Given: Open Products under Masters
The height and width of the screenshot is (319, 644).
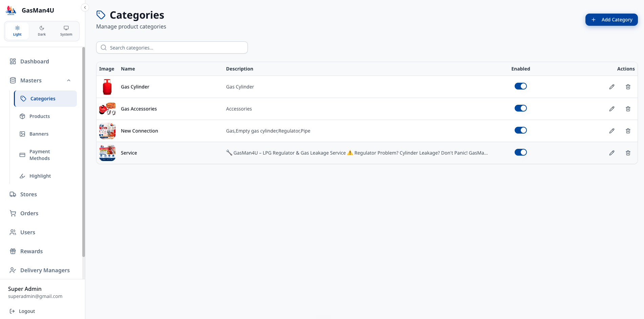Looking at the screenshot, I should click(x=45, y=116).
